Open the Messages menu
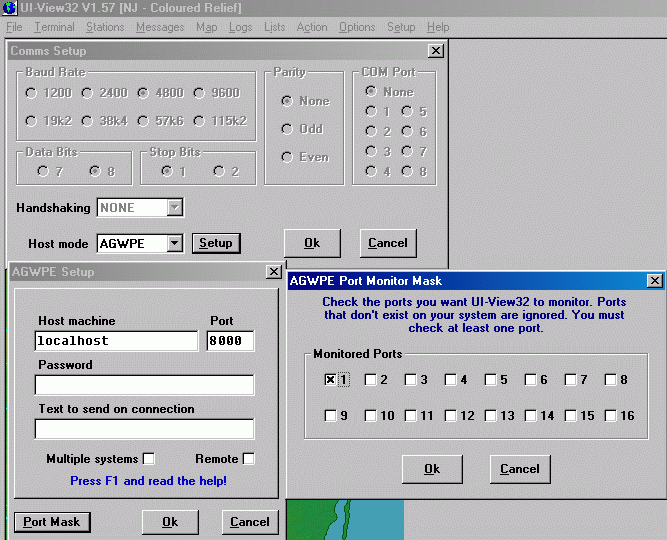Viewport: 667px width, 540px height. (160, 27)
